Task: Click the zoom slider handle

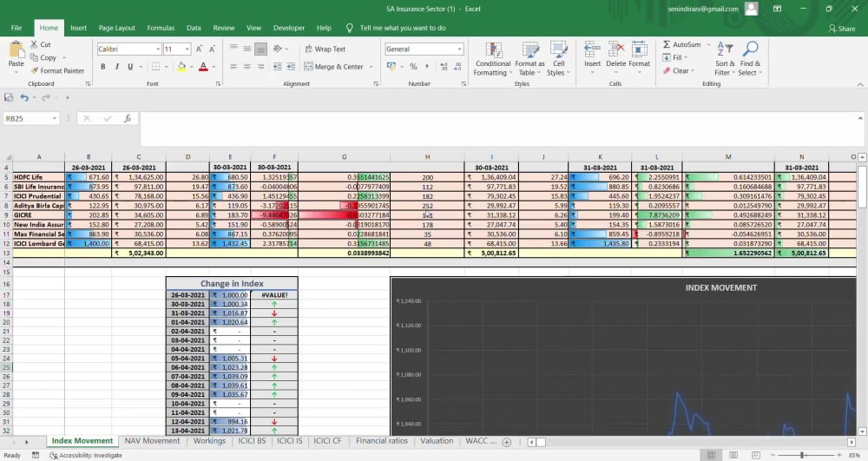Action: click(801, 455)
